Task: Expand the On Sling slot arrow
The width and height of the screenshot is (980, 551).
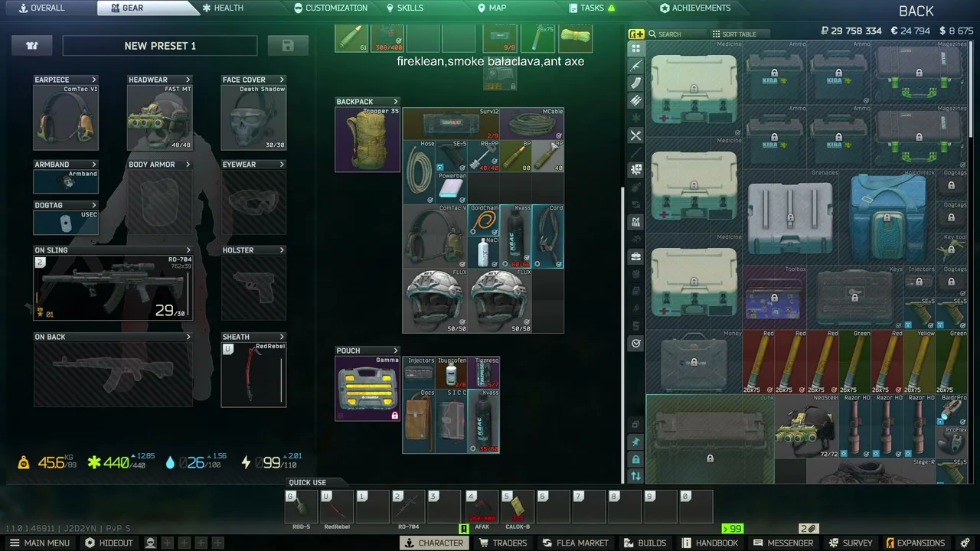Action: 188,250
